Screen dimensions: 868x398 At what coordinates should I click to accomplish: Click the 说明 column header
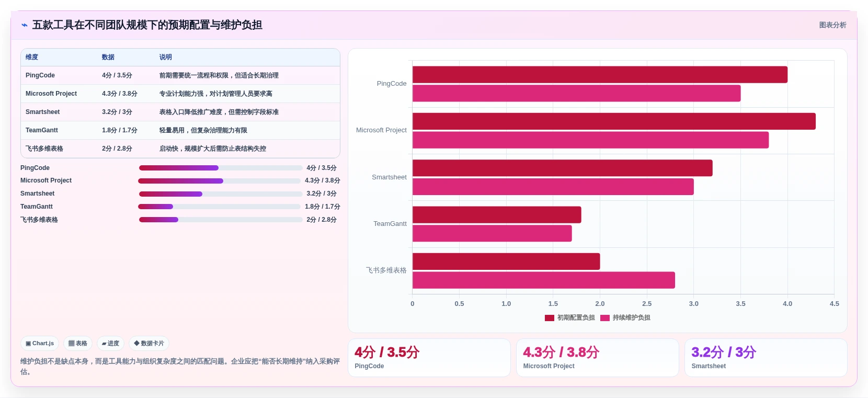tap(166, 57)
